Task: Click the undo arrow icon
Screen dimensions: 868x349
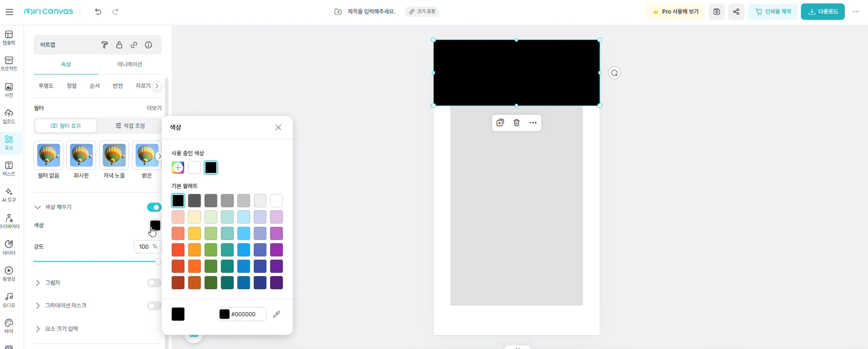Action: point(98,12)
